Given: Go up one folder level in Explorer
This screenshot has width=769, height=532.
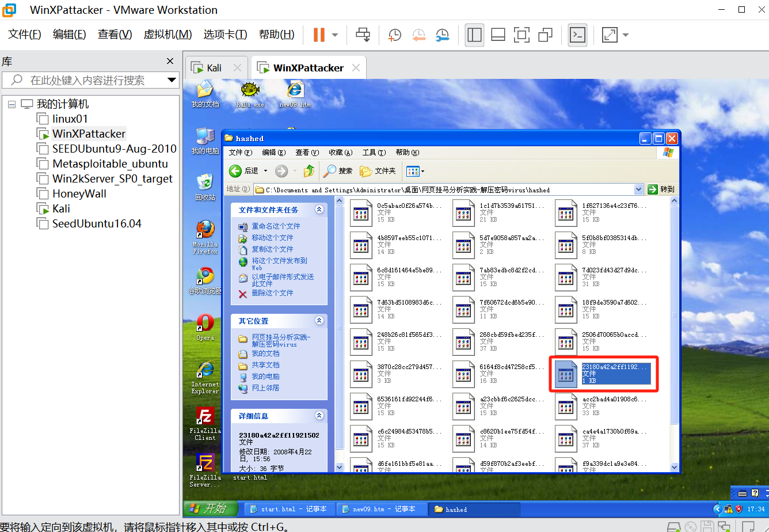Looking at the screenshot, I should click(309, 171).
